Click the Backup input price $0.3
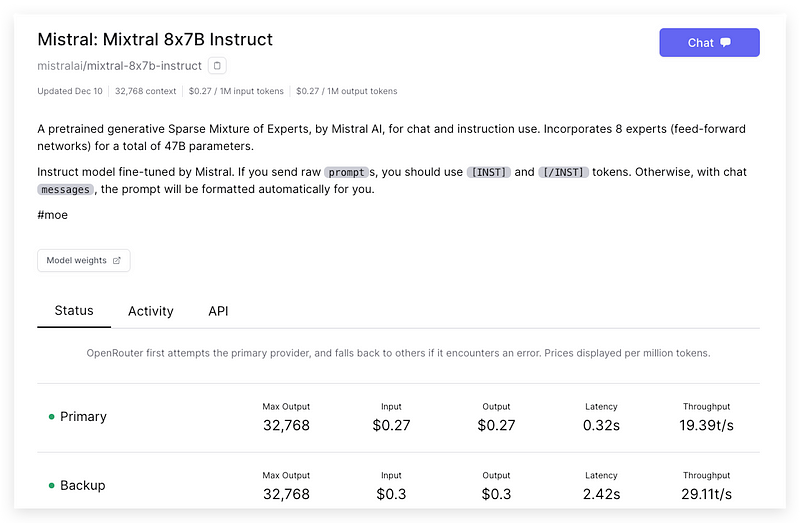Screen dimensions: 800x523 click(x=391, y=494)
